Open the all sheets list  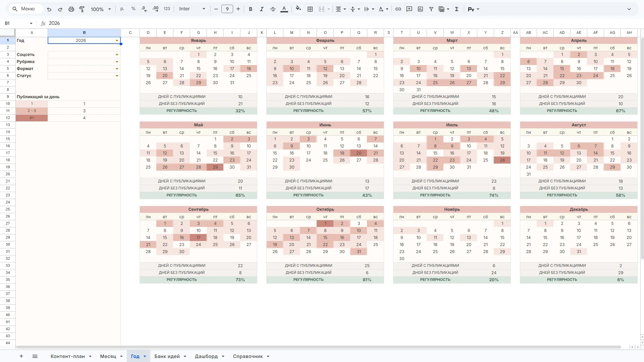pyautogui.click(x=35, y=356)
